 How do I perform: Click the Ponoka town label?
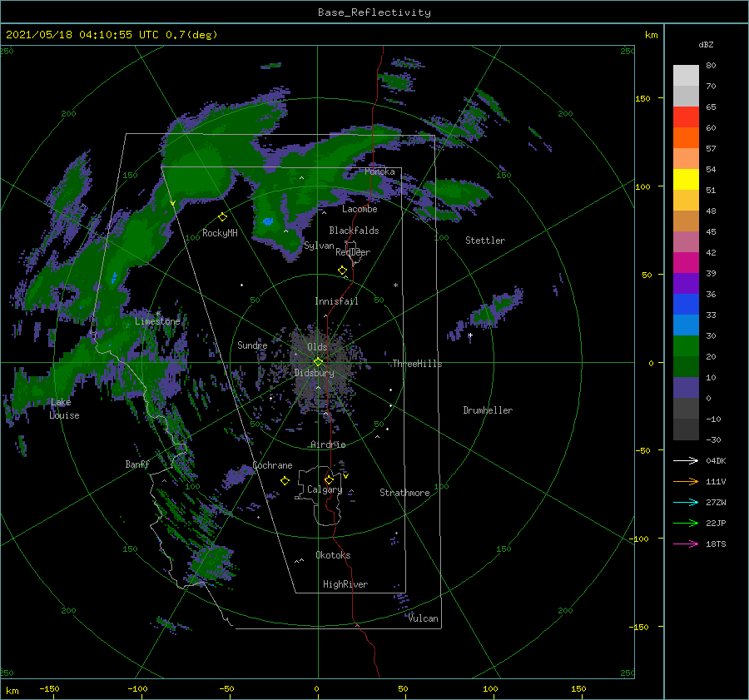pyautogui.click(x=379, y=171)
